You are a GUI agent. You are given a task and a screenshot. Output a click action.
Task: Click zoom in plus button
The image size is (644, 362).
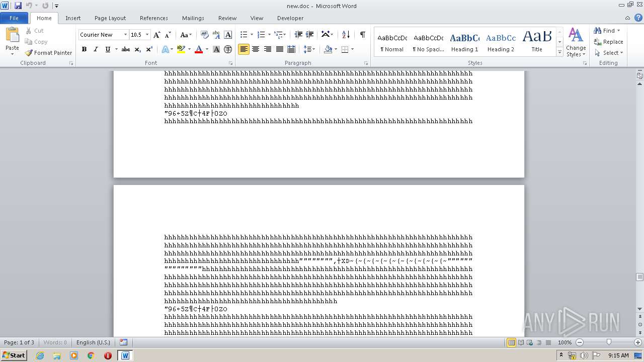click(637, 342)
